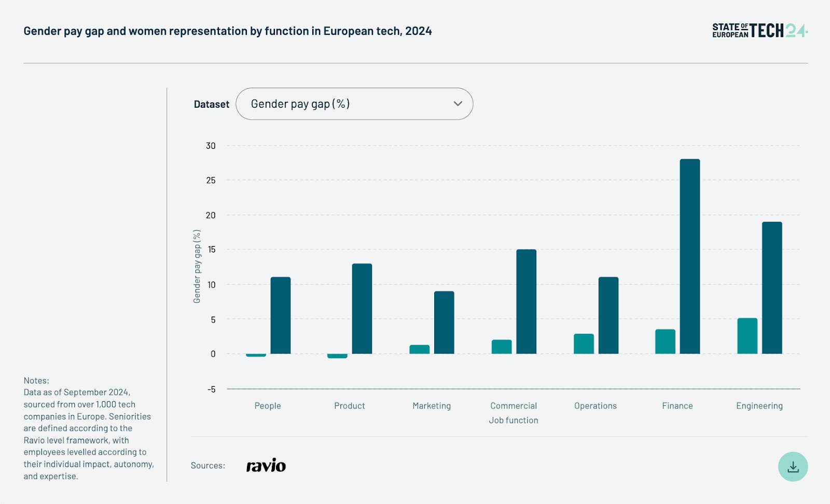Image resolution: width=830 pixels, height=504 pixels.
Task: Click the Ravio source logo
Action: (x=266, y=466)
